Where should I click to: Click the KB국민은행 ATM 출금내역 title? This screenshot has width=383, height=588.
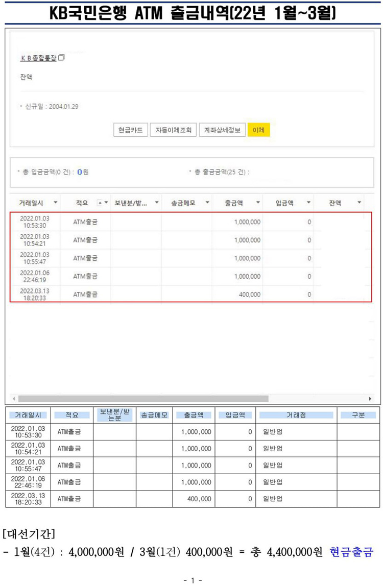(193, 13)
